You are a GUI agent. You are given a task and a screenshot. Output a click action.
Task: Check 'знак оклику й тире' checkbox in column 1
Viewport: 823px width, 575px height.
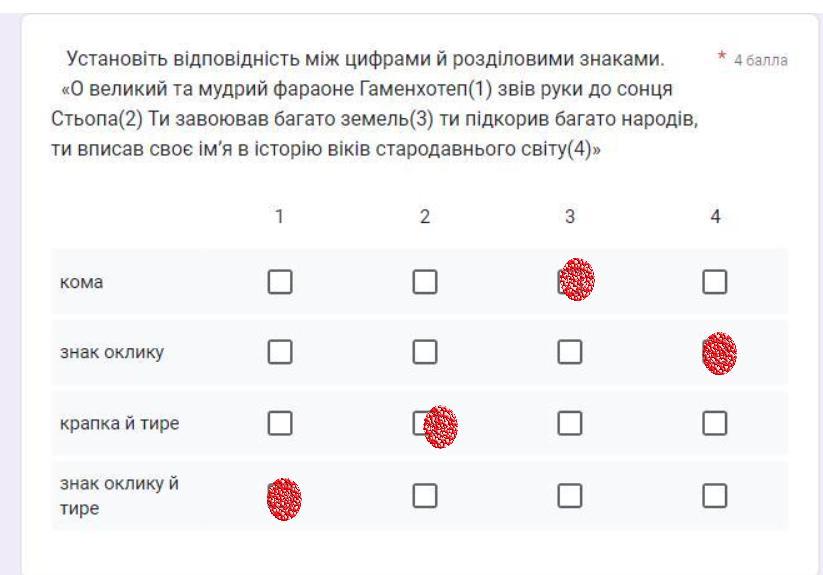coord(279,494)
